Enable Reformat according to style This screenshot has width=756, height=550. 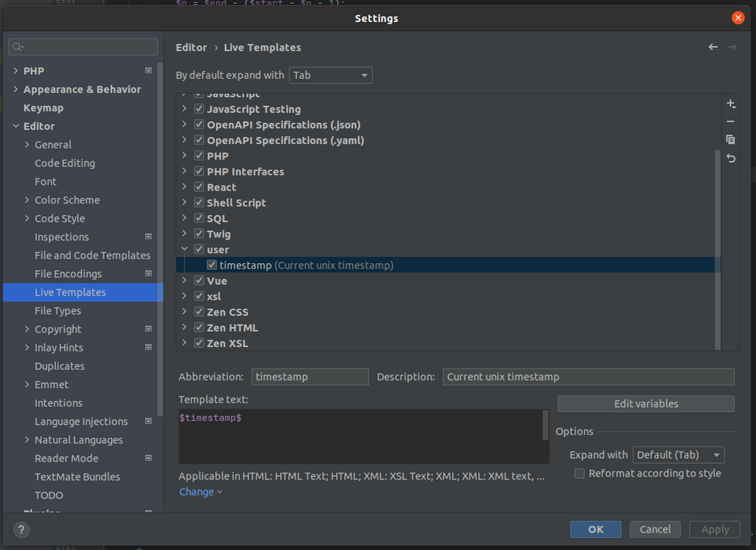[x=580, y=474]
